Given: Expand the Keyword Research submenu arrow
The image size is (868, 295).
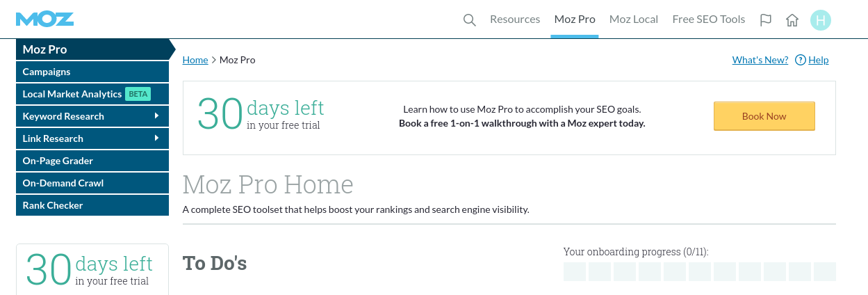Looking at the screenshot, I should pos(157,116).
